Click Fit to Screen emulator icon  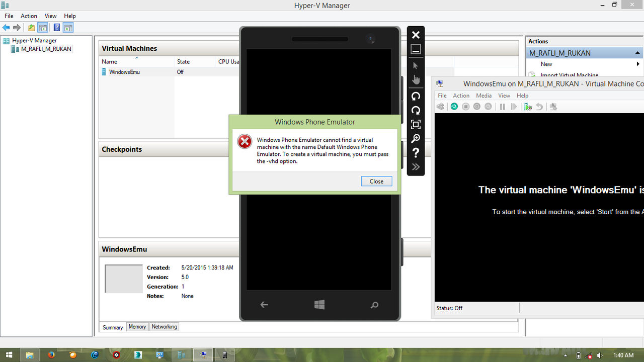[416, 124]
